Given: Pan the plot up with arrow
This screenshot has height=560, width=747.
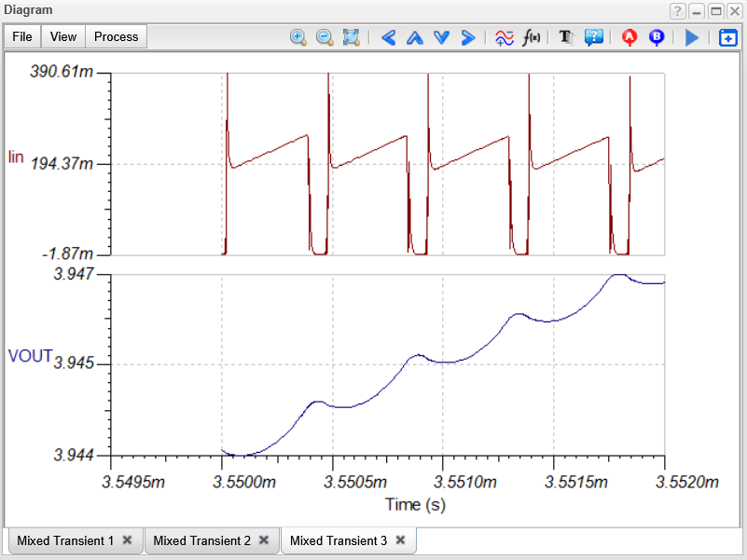Looking at the screenshot, I should pos(415,37).
